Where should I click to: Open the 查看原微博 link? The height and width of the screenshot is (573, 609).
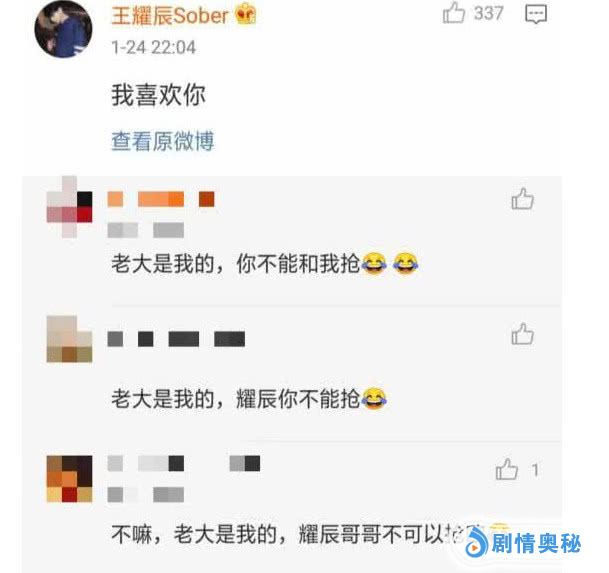click(x=163, y=141)
